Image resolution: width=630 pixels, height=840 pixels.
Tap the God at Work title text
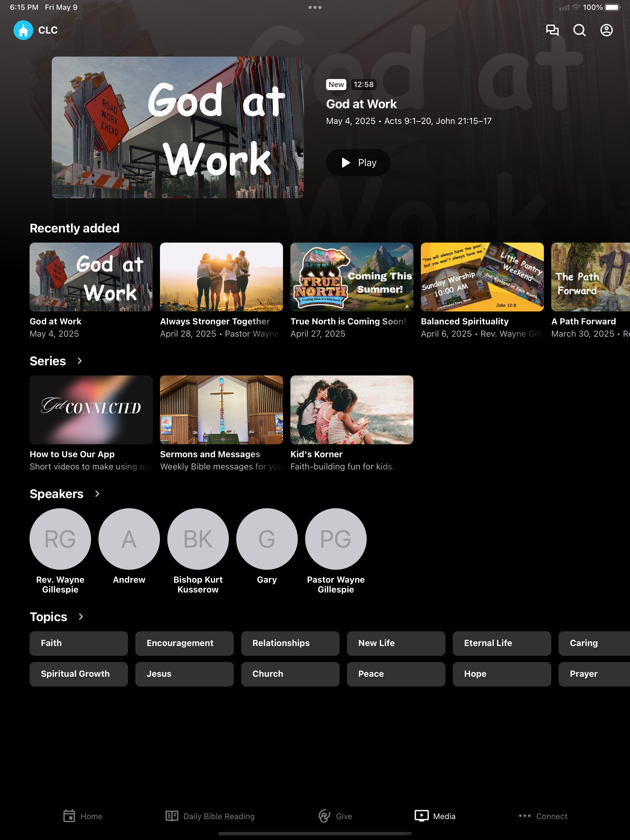[361, 104]
